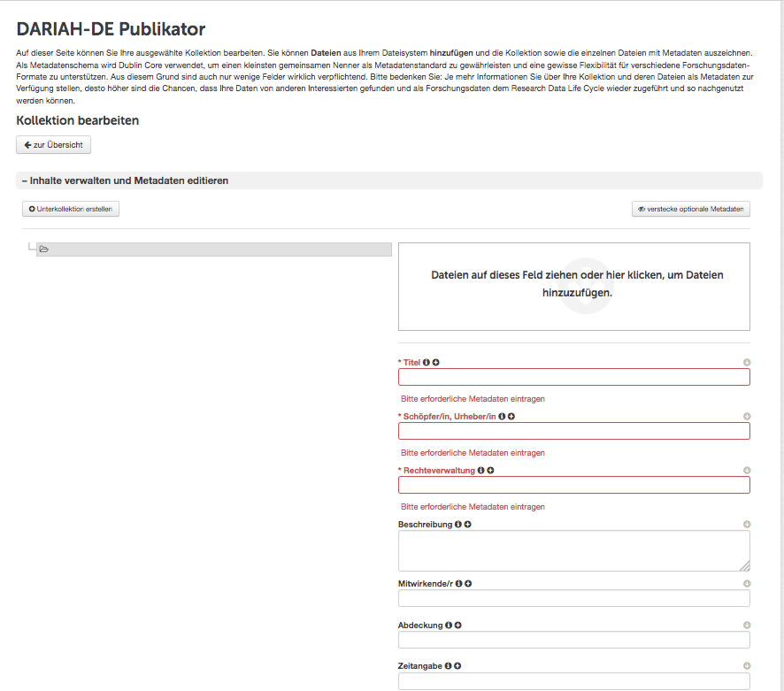
Task: Add another Schöpfer/in, Urheber/in entry
Action: [x=511, y=417]
